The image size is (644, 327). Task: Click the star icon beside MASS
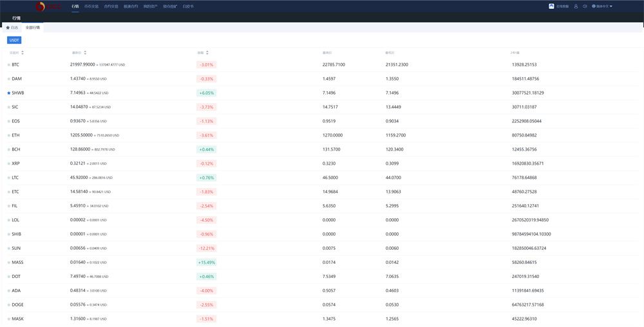coord(9,263)
